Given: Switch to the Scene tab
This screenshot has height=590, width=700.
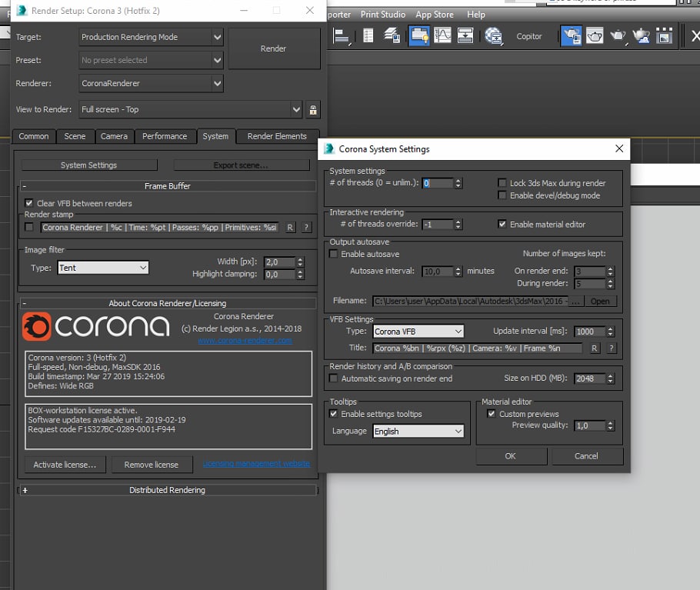Looking at the screenshot, I should pyautogui.click(x=75, y=137).
